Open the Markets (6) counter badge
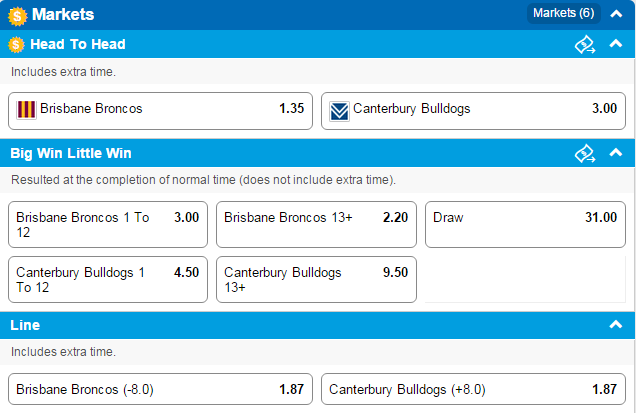 563,13
